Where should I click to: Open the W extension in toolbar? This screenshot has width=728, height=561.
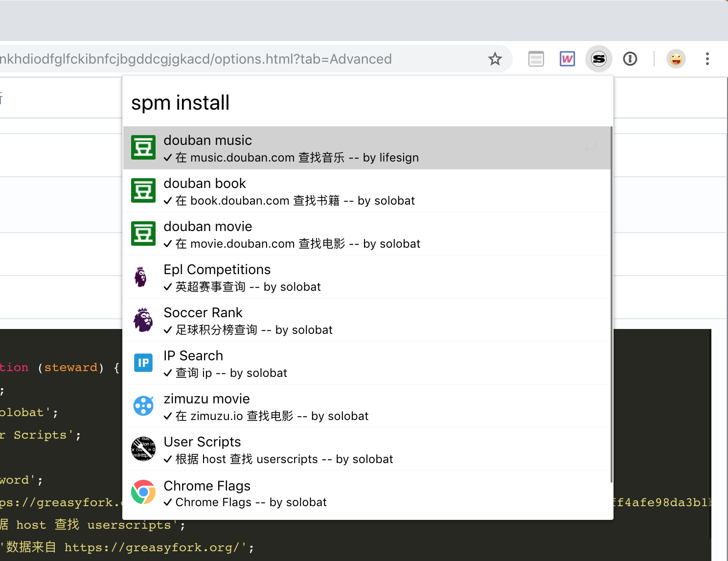click(x=567, y=59)
